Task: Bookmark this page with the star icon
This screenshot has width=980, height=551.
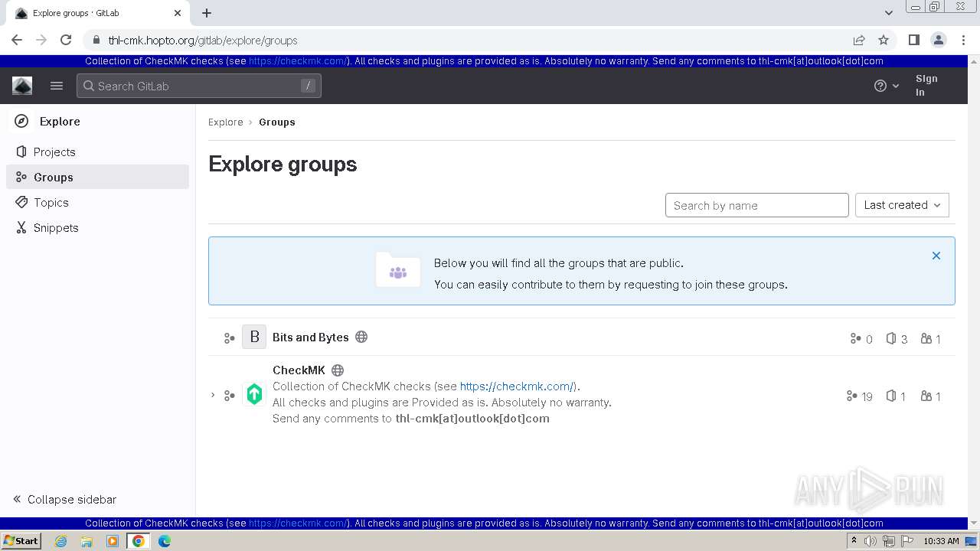Action: click(884, 40)
